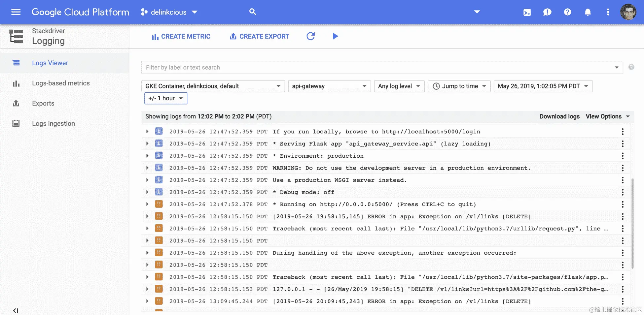Image resolution: width=644 pixels, height=315 pixels.
Task: Expand the search bar dropdown arrow in header
Action: pos(477,12)
